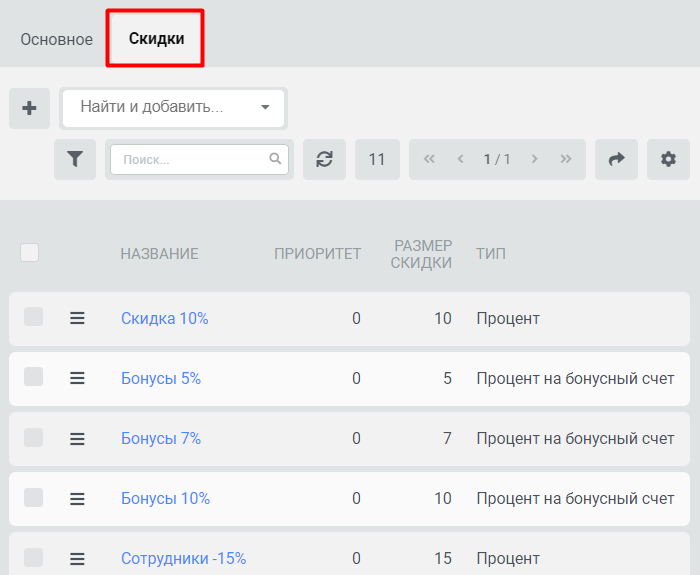Switch to the Основное tab
Screen dimensions: 700x575
57,40
